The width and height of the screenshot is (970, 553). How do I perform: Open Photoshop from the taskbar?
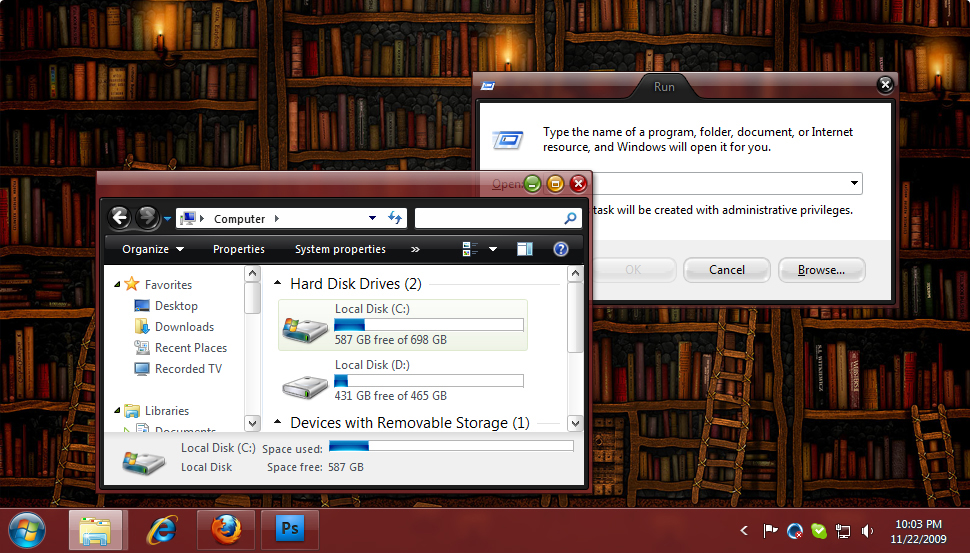click(x=290, y=530)
